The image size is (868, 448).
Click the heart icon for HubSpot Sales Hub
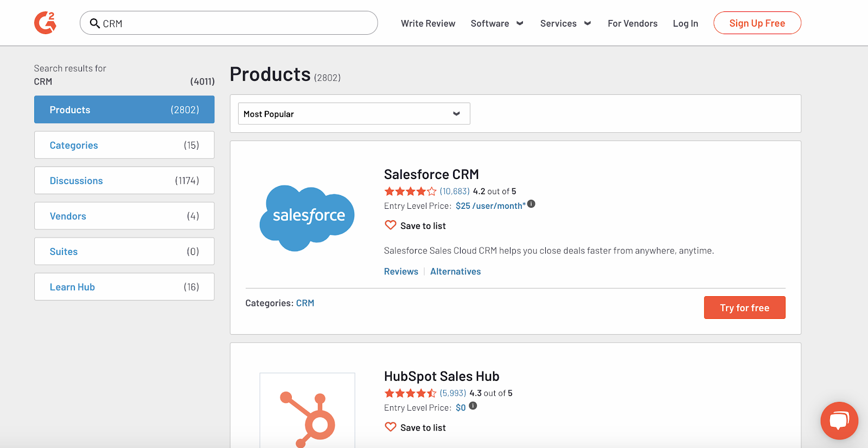pos(391,427)
